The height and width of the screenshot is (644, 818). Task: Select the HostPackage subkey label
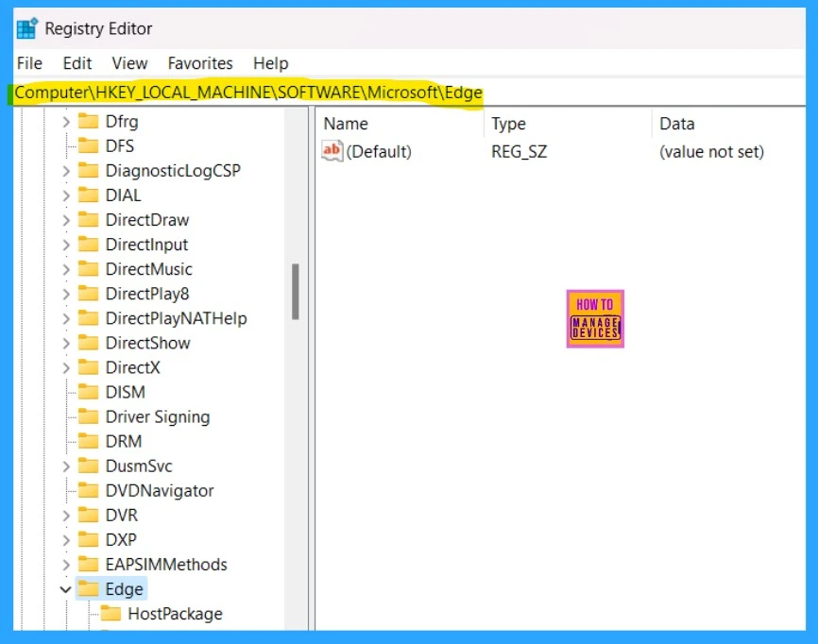(x=176, y=614)
